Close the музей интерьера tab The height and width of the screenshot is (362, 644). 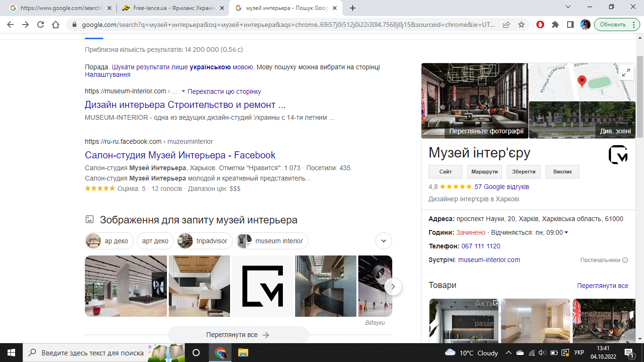click(x=334, y=8)
